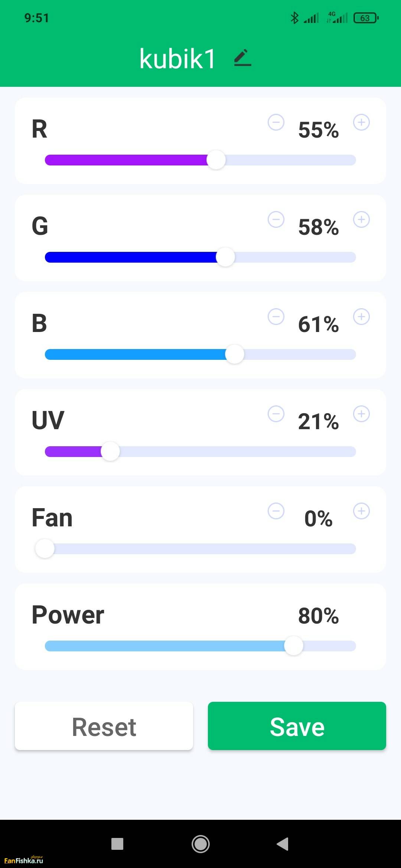The width and height of the screenshot is (401, 868).
Task: Click the G slider handle
Action: coord(225,257)
